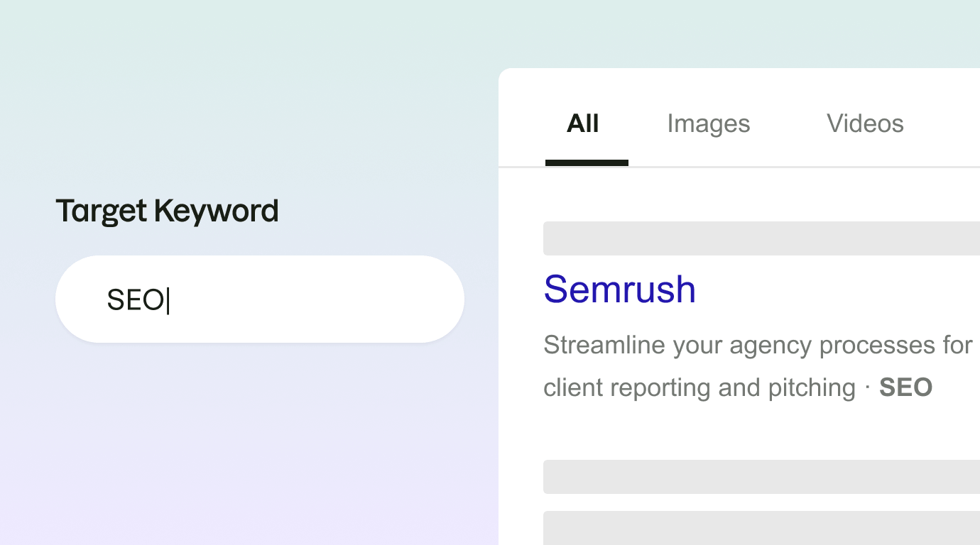Select the All tab
Viewport: 980px width, 545px height.
click(583, 124)
